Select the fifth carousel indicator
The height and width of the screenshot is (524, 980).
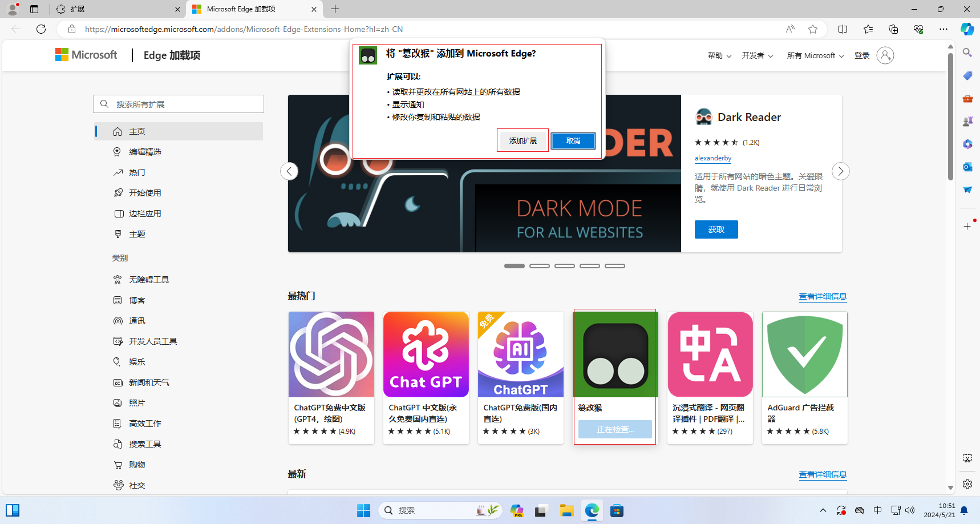[x=615, y=266]
